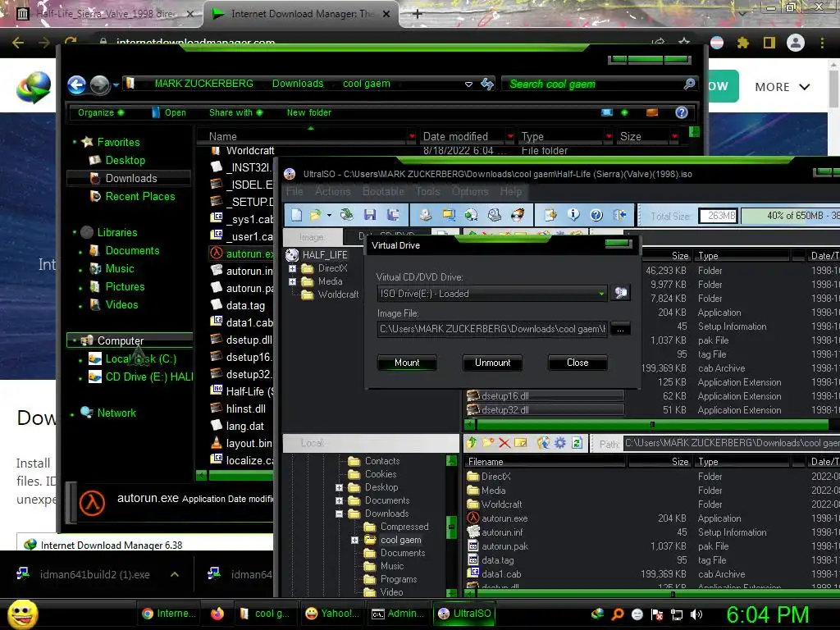Click the blue info icon in UltraISO toolbar
The width and height of the screenshot is (840, 630).
point(573,216)
